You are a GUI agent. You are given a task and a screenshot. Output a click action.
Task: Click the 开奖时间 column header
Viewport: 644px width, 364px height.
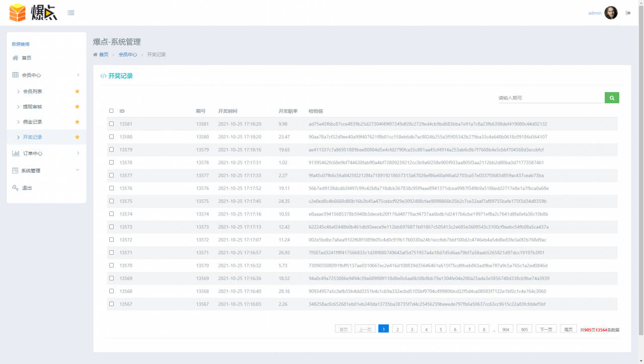(228, 111)
